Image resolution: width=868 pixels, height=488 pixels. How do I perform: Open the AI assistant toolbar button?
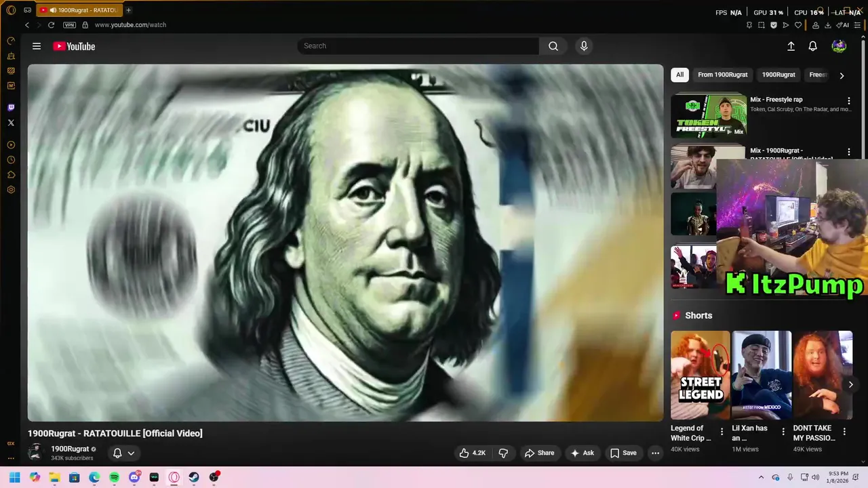tap(843, 25)
